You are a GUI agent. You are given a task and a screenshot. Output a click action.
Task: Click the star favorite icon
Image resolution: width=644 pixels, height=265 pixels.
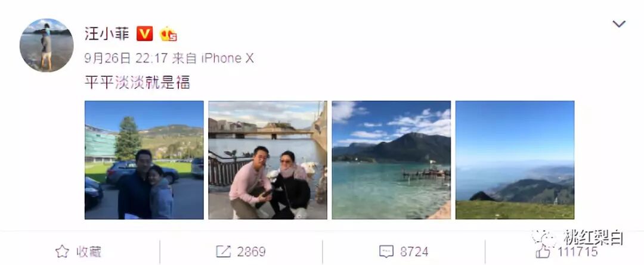pos(62,251)
